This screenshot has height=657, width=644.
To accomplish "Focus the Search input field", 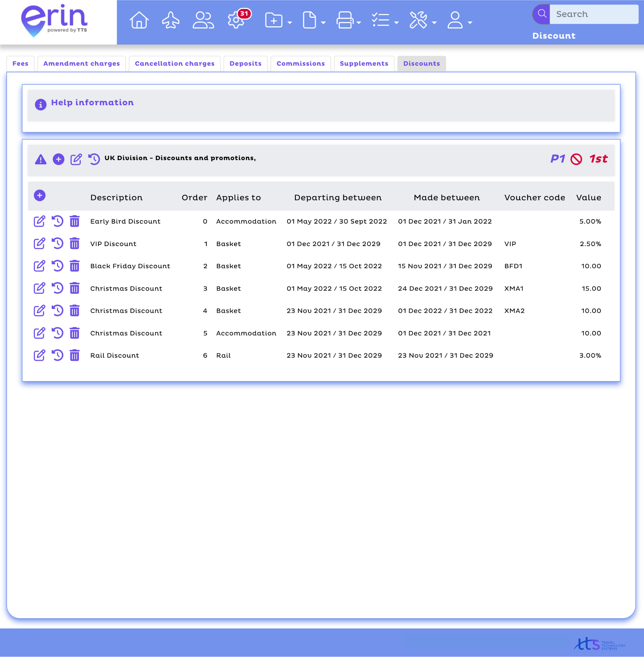I will pyautogui.click(x=594, y=14).
